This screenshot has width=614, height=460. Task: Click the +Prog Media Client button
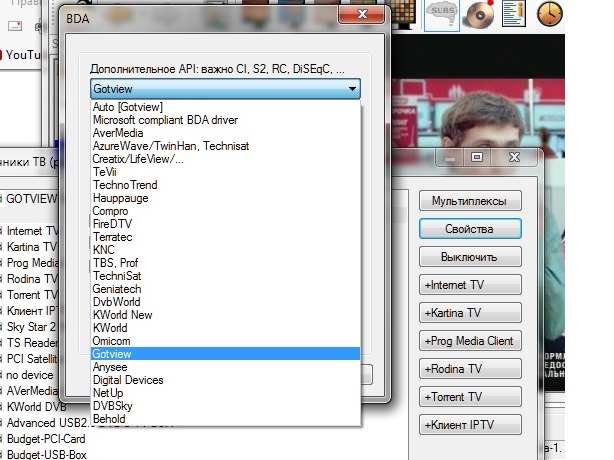pyautogui.click(x=470, y=341)
